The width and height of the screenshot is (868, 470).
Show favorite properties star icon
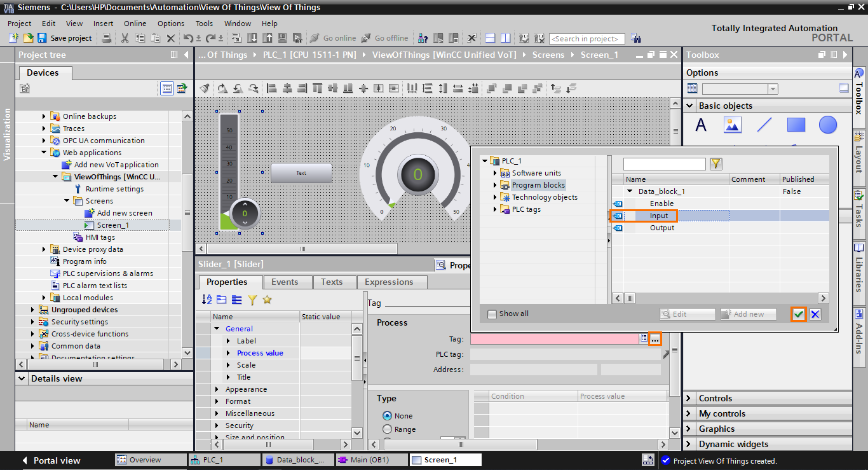[268, 300]
